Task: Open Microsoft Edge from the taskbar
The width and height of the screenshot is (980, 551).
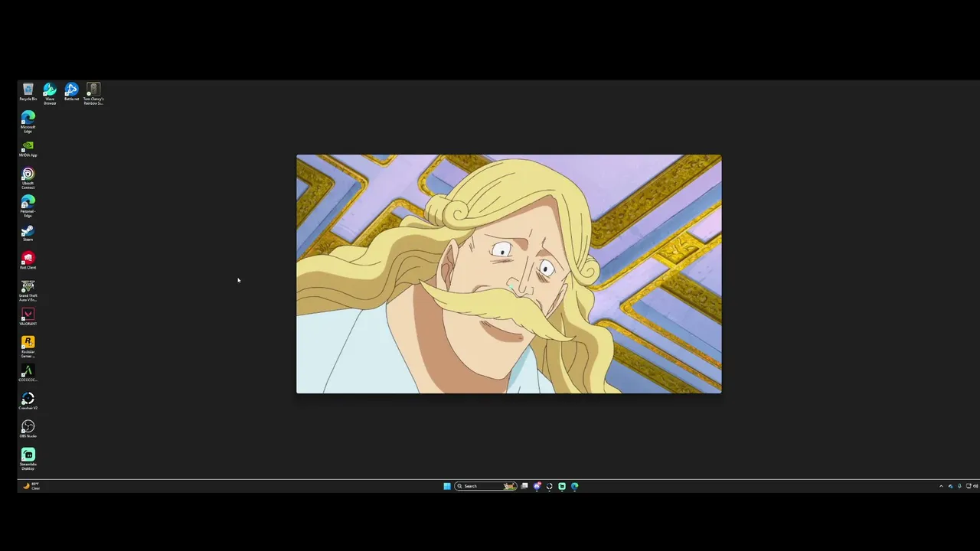Action: pos(574,486)
